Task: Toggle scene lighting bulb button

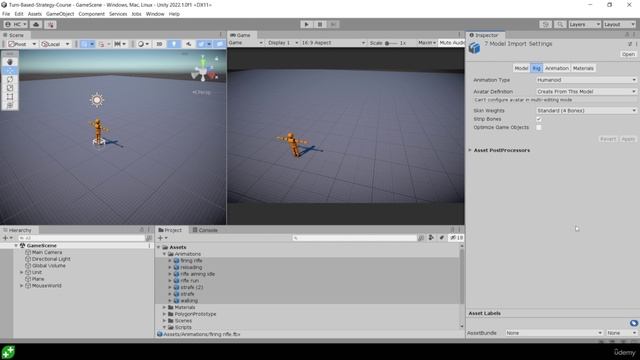Action: pyautogui.click(x=174, y=44)
